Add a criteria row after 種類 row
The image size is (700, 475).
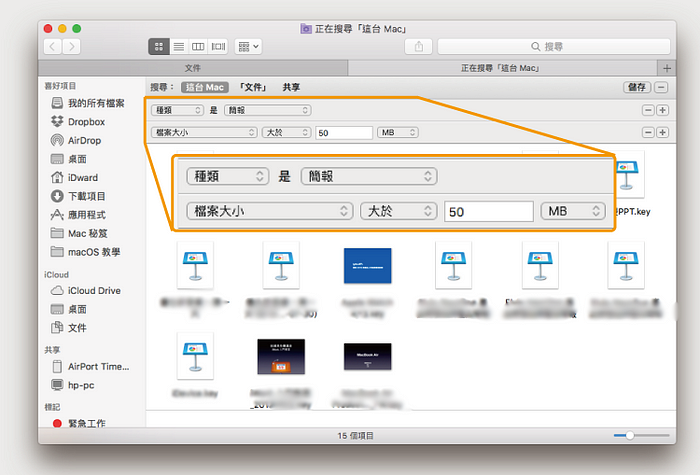(x=662, y=110)
